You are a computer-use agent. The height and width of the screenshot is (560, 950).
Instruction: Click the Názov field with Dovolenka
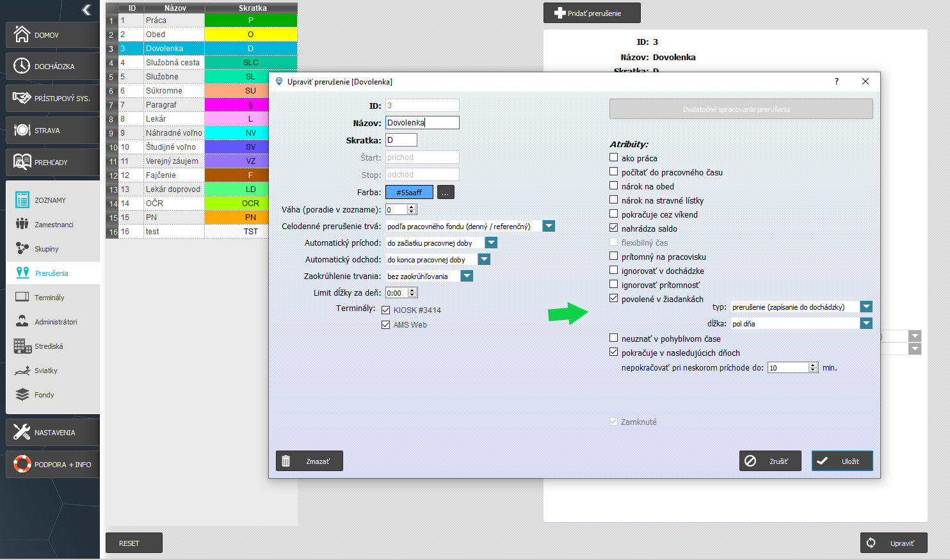[x=423, y=122]
